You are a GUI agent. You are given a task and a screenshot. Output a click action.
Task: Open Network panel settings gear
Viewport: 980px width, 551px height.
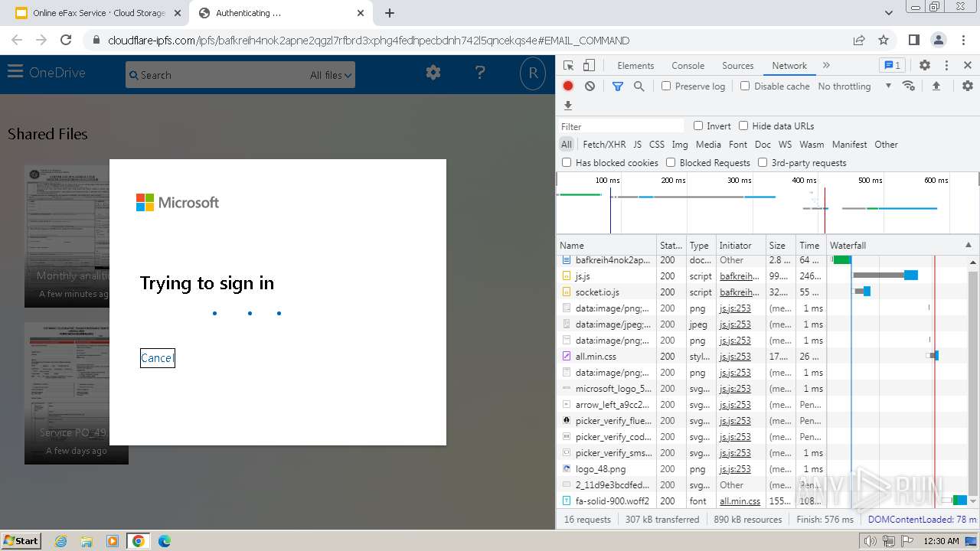[968, 86]
